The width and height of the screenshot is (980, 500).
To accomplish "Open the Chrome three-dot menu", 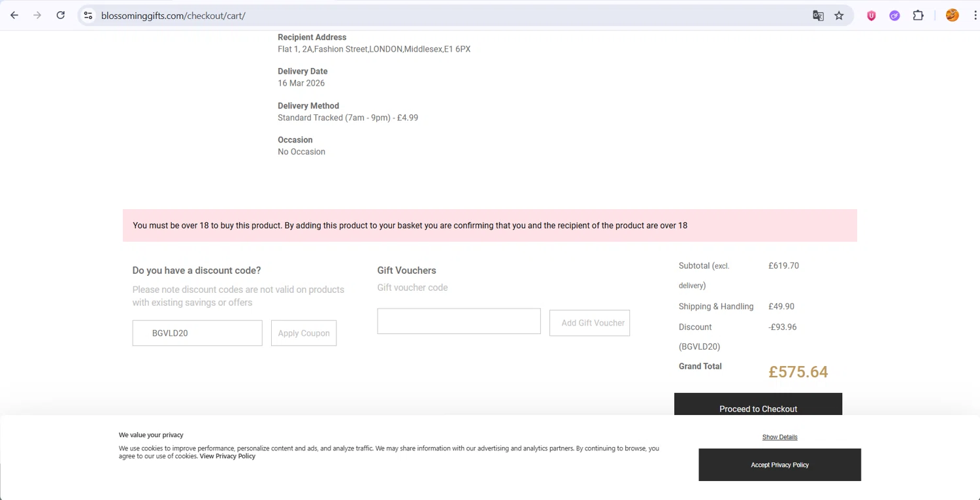I will pyautogui.click(x=975, y=16).
